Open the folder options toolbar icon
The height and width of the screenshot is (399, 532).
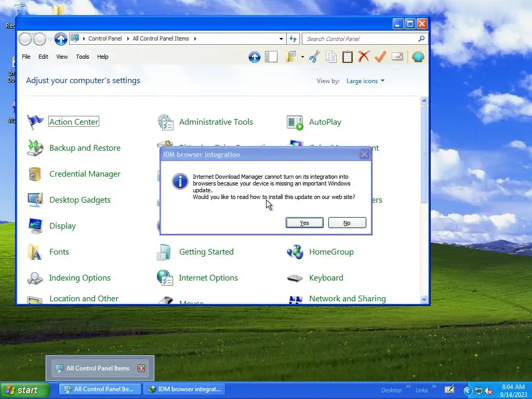coord(291,57)
